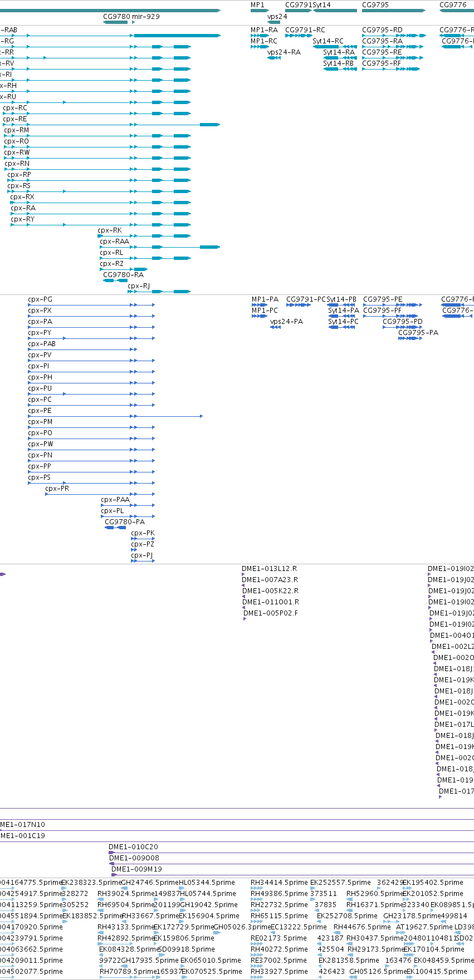
Task: Open the cpx-PAA protein entry
Action: 115,500
